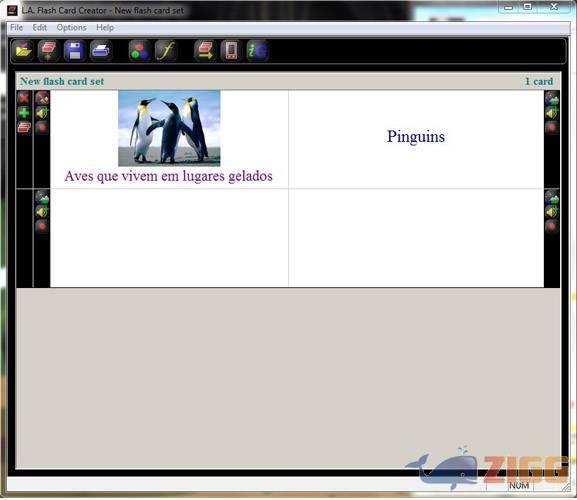Click the font 'f' toolbar icon
The height and width of the screenshot is (500, 577).
coord(166,51)
